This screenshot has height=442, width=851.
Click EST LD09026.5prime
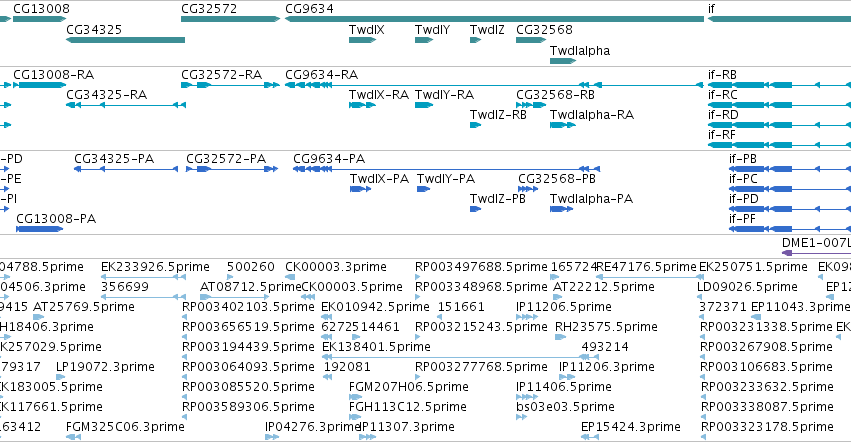tap(747, 287)
